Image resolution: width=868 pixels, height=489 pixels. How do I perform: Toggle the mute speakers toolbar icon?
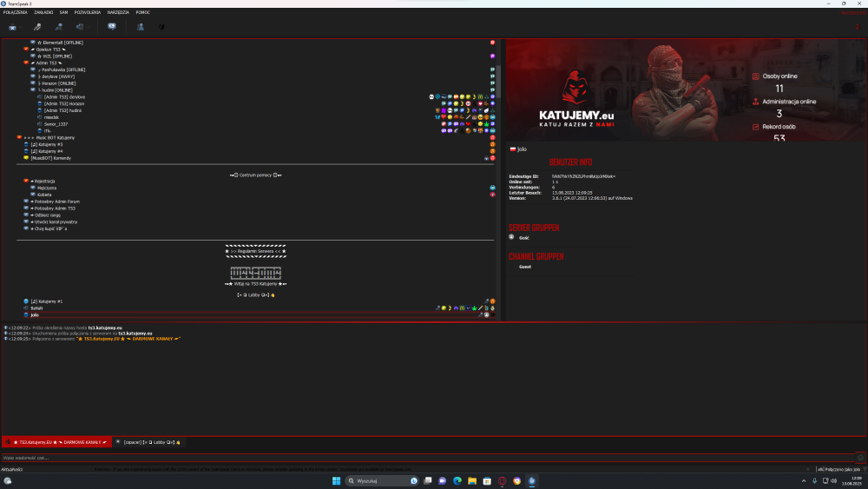click(x=80, y=27)
